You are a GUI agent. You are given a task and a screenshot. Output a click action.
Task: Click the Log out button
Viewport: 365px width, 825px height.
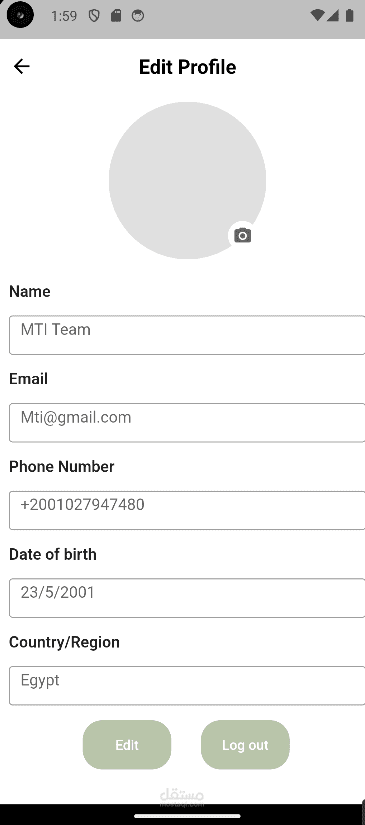click(245, 745)
